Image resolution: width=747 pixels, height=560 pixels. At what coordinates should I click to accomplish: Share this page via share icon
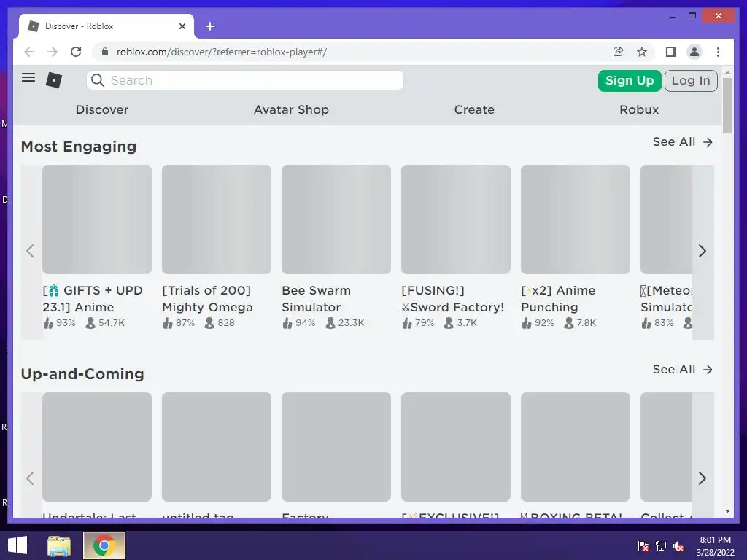pyautogui.click(x=619, y=52)
